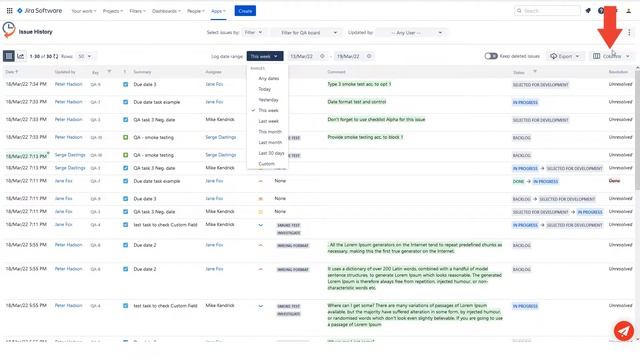Select Last week range option

(268, 121)
